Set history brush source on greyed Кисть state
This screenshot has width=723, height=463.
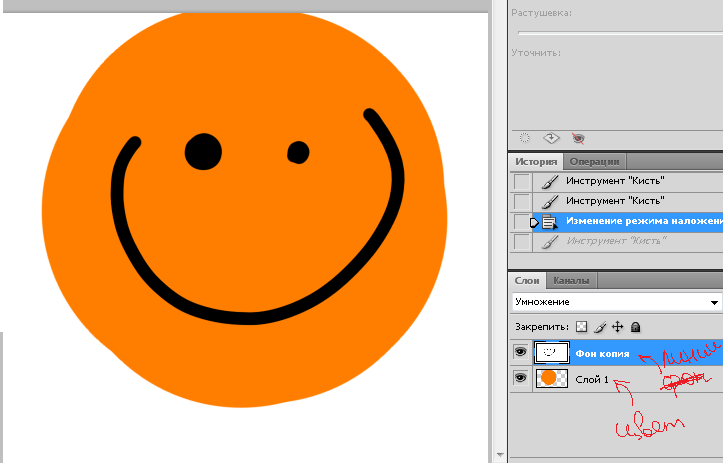521,242
